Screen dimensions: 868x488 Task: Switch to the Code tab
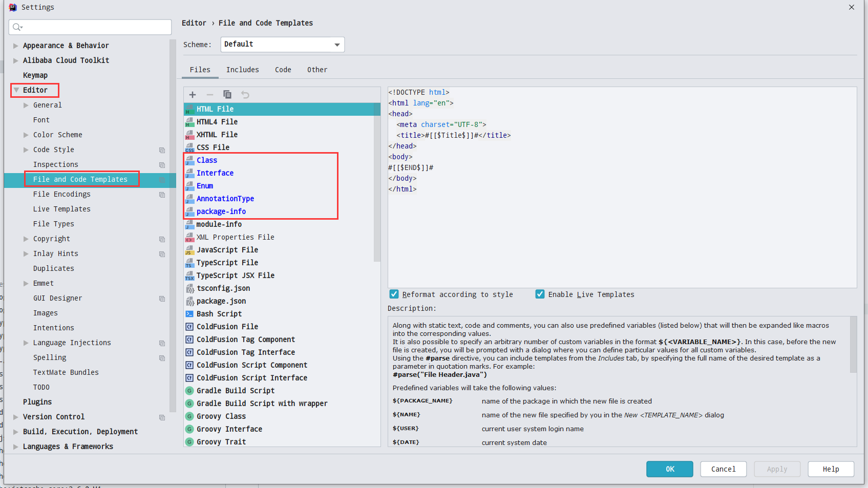pos(283,70)
